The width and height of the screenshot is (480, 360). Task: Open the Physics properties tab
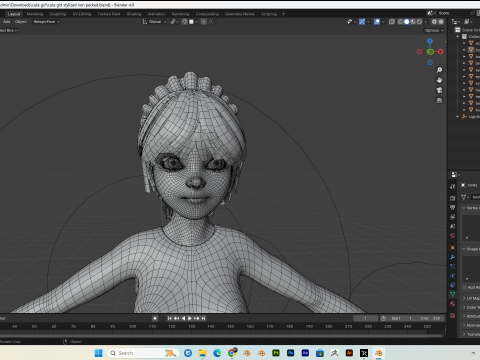point(452,276)
